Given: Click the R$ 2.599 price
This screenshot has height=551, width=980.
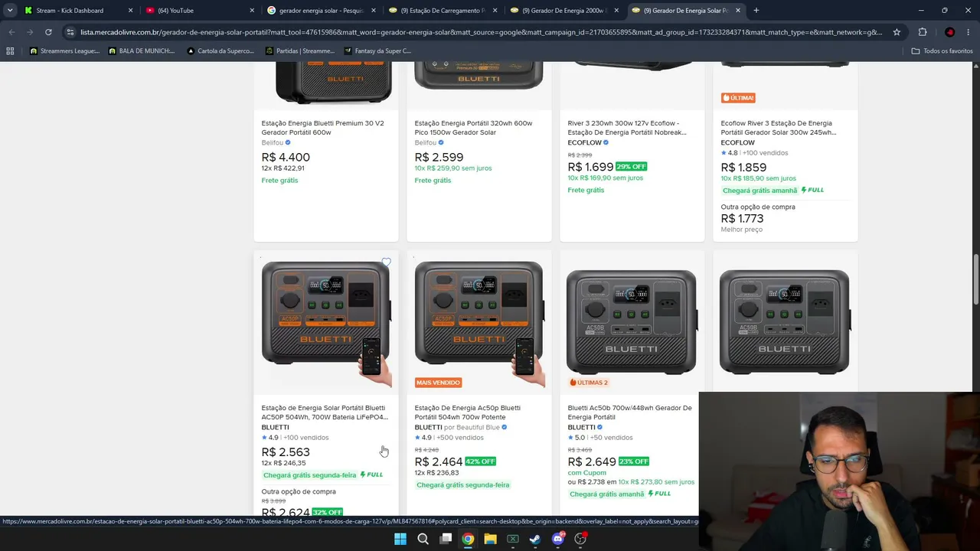Looking at the screenshot, I should [439, 158].
